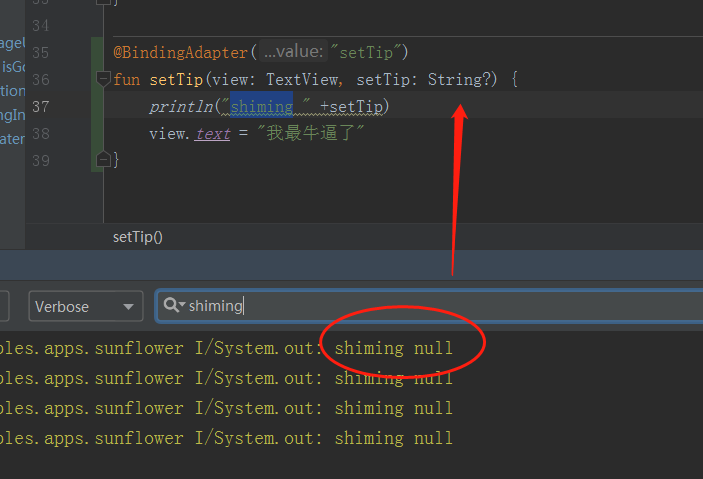Click line number 38 in the gutter
This screenshot has width=703, height=479.
click(40, 134)
